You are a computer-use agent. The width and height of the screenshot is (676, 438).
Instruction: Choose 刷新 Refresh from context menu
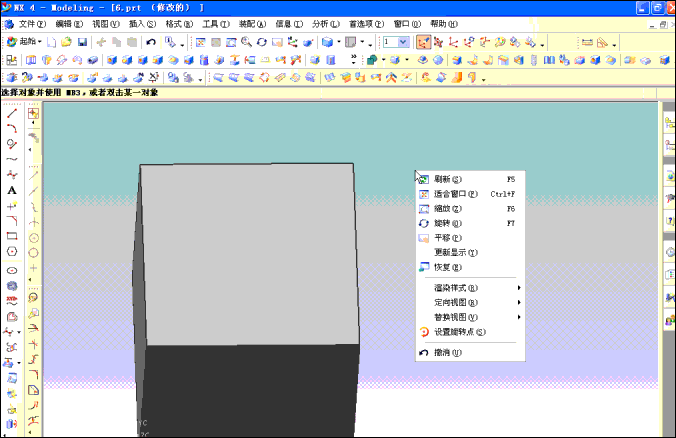pos(470,179)
